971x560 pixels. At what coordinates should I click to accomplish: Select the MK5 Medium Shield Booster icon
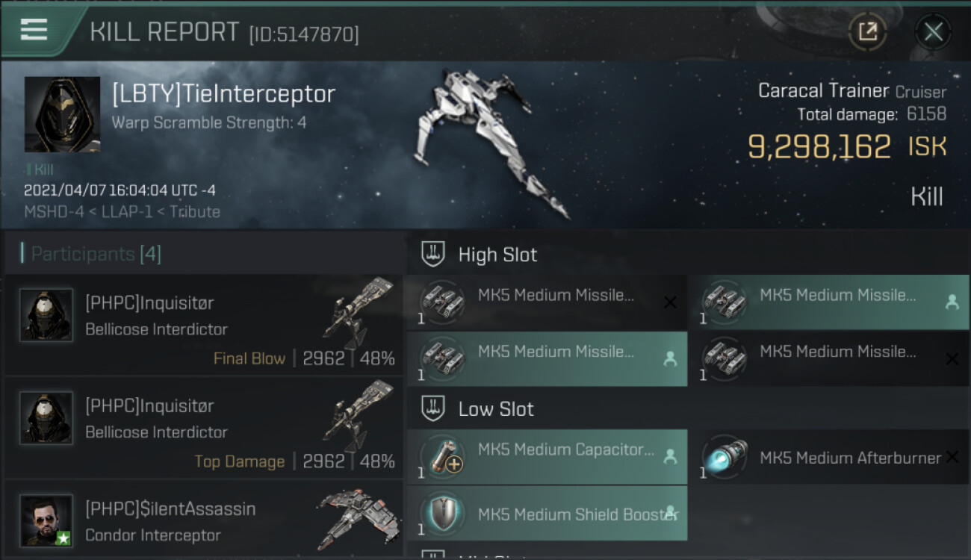[443, 514]
